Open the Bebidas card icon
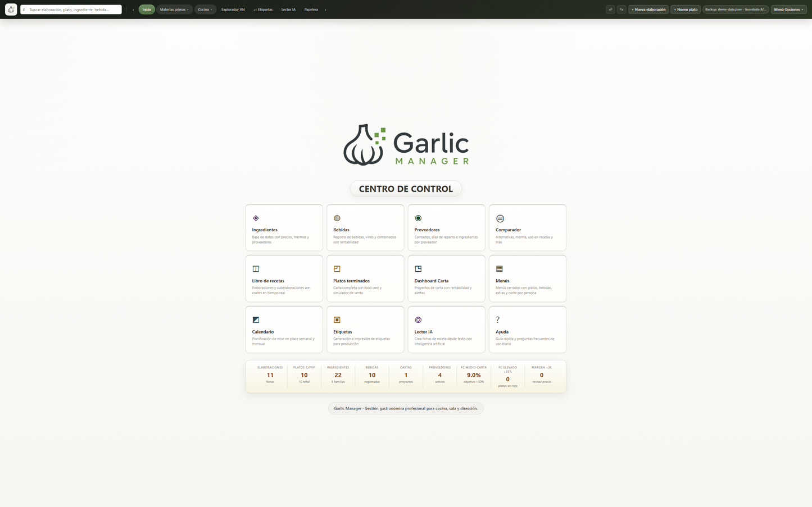Image resolution: width=812 pixels, height=507 pixels. pyautogui.click(x=337, y=218)
